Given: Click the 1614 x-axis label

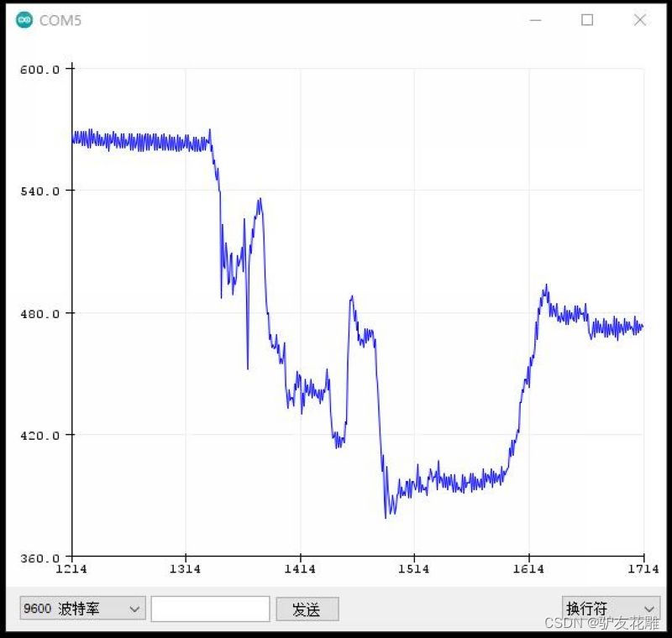Looking at the screenshot, I should pyautogui.click(x=528, y=569).
